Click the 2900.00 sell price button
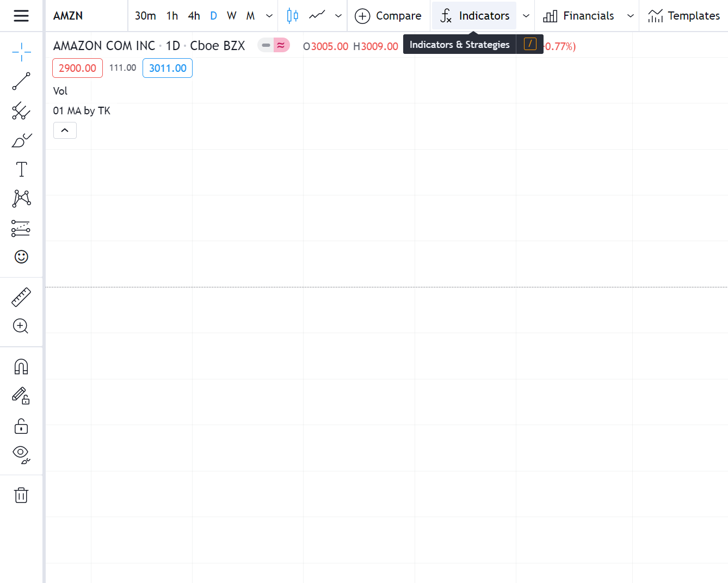The width and height of the screenshot is (728, 583). coord(77,68)
